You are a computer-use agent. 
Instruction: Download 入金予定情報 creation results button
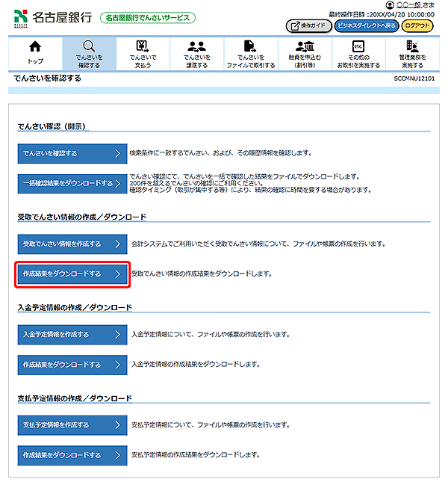(72, 365)
